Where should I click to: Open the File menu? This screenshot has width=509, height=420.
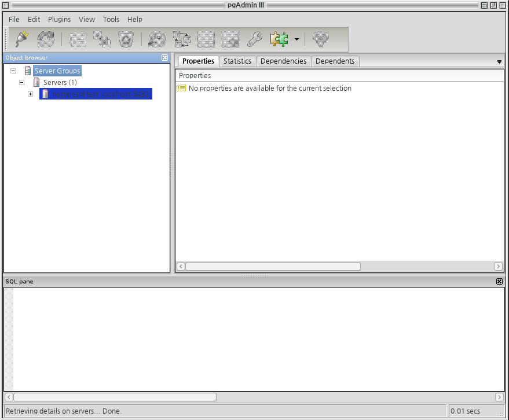[x=14, y=20]
